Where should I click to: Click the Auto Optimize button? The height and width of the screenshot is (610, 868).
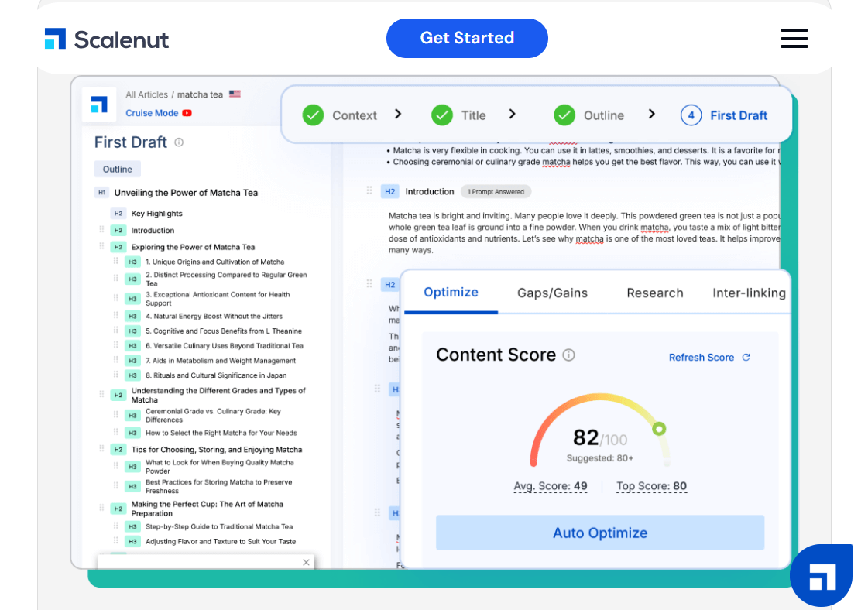600,533
